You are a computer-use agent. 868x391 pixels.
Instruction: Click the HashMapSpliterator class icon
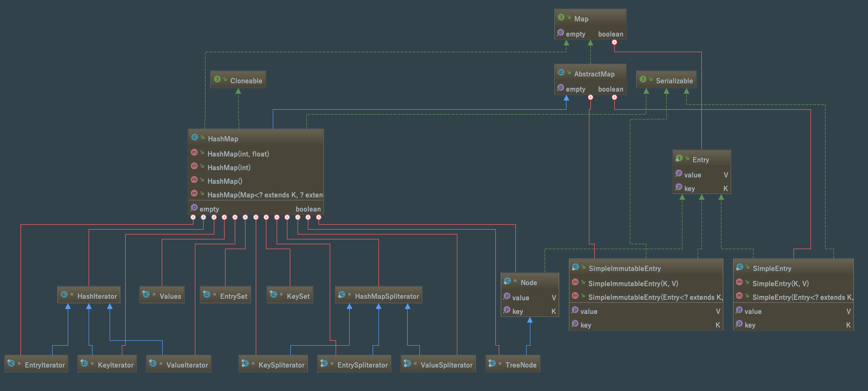(x=341, y=295)
